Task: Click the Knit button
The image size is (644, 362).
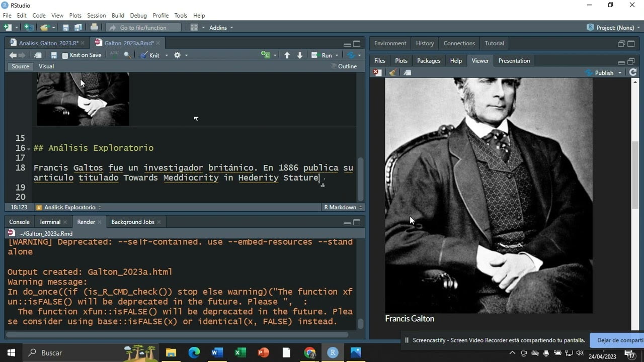Action: [x=149, y=55]
